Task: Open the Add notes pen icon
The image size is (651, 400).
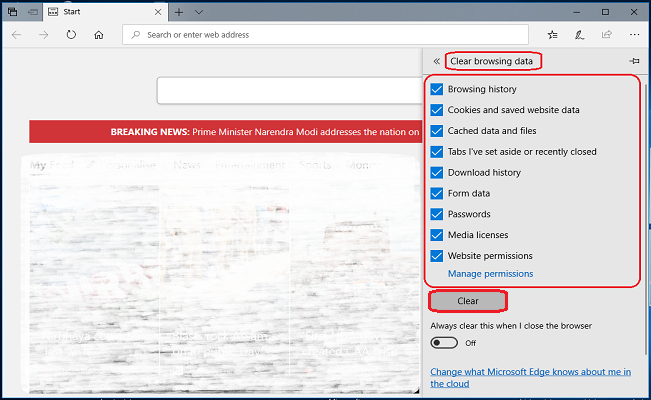Action: click(x=580, y=35)
